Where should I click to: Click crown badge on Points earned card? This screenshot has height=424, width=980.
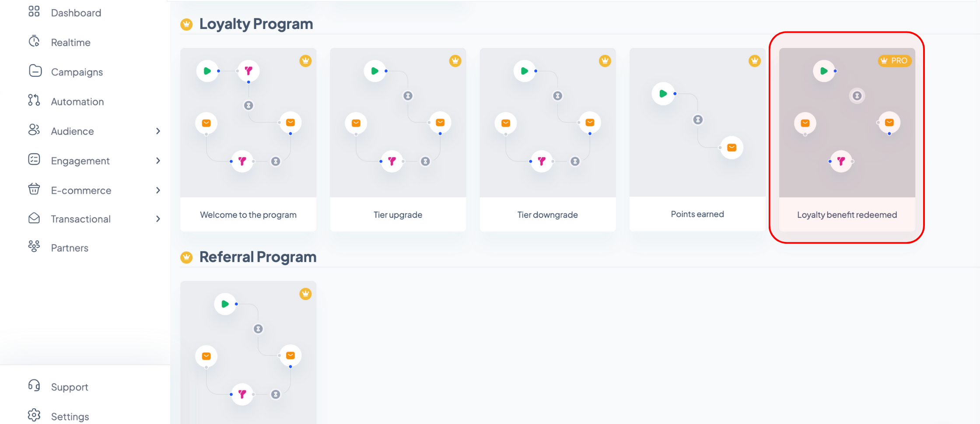coord(755,61)
